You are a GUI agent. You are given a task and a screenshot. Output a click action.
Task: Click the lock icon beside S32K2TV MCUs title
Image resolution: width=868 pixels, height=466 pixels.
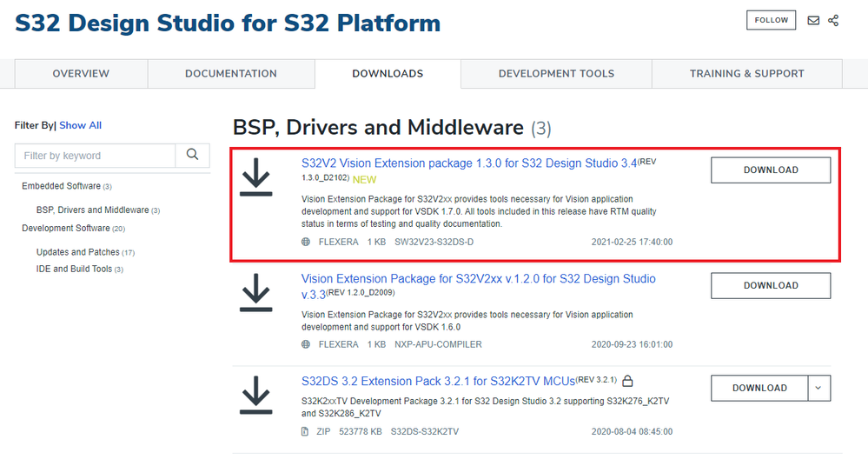627,381
